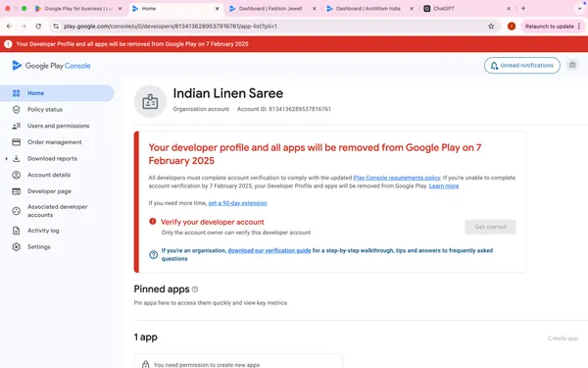588x368 pixels.
Task: Open Developer page
Action: point(49,191)
